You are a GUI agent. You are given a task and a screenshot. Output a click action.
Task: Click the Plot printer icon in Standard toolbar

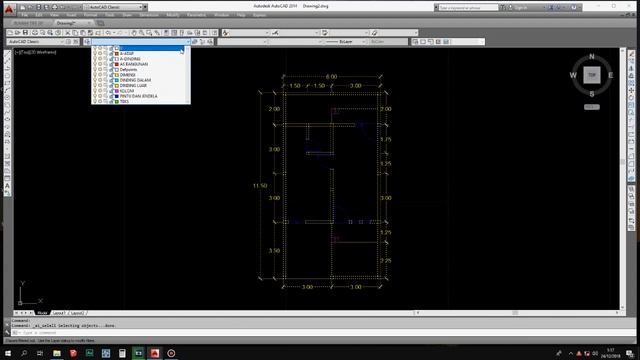[x=35, y=33]
